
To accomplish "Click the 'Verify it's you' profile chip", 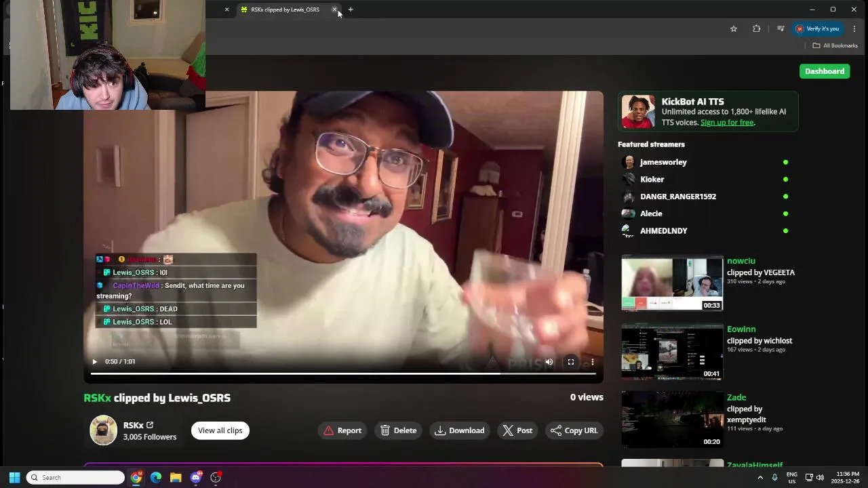I will click(x=818, y=28).
